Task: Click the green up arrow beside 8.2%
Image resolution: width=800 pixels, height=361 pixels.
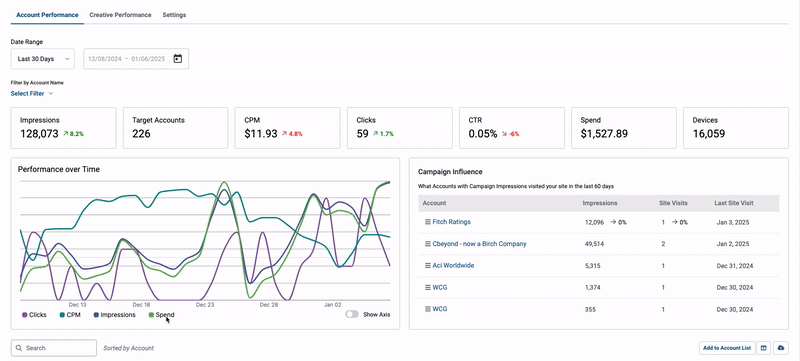Action: point(65,134)
